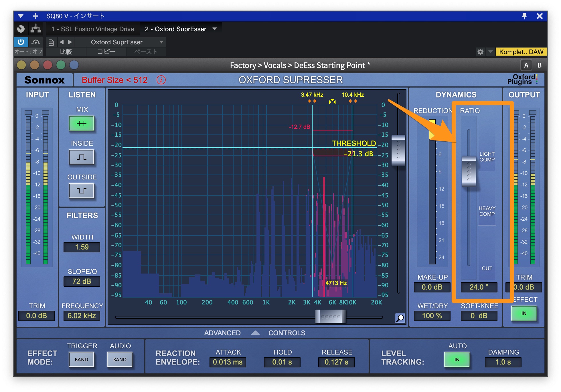The width and height of the screenshot is (561, 392).
Task: Click the TRIGGER BAND mode button
Action: tap(82, 360)
